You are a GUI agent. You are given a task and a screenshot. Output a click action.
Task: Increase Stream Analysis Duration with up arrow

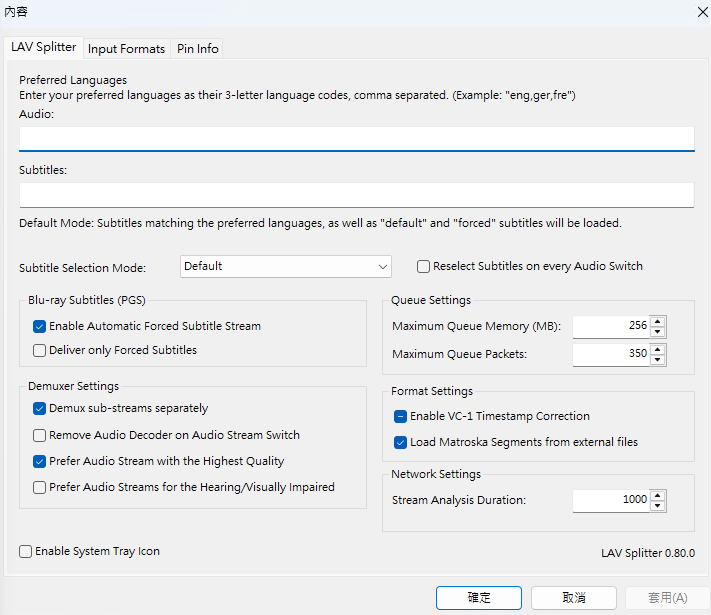click(657, 494)
